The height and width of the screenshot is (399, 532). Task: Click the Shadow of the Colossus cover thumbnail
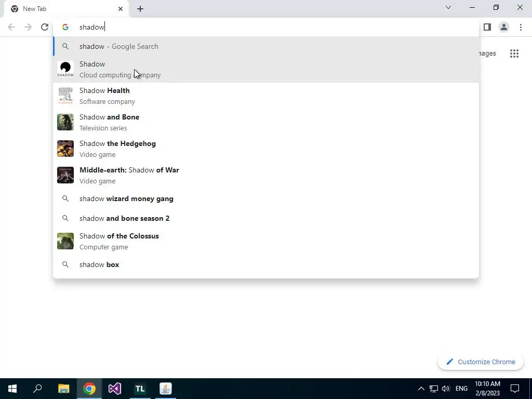(65, 241)
